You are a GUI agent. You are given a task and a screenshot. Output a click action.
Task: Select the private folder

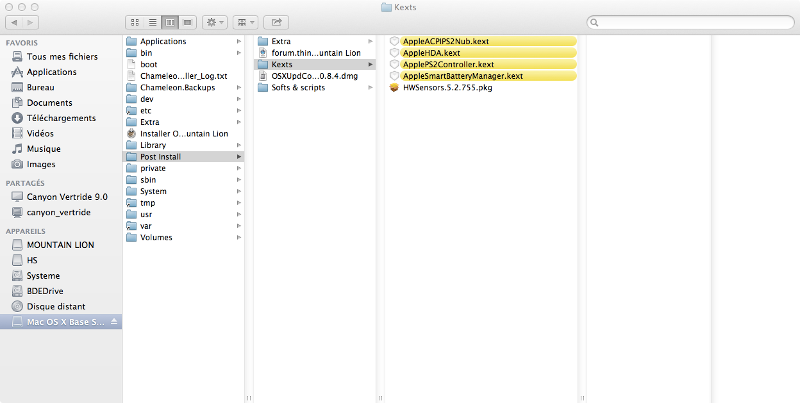tap(184, 168)
